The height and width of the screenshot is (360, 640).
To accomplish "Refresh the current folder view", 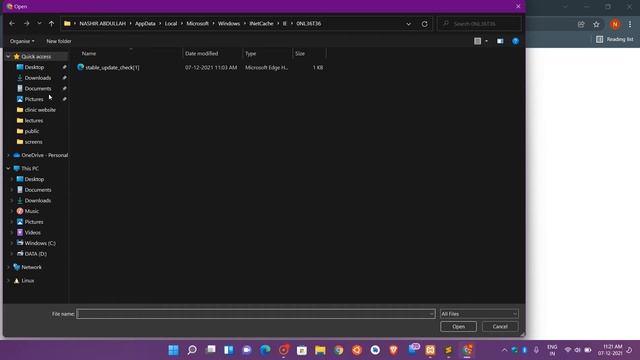I will click(x=424, y=24).
